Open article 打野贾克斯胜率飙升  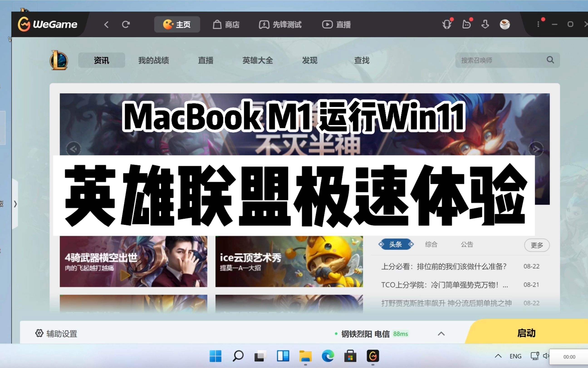tap(446, 303)
